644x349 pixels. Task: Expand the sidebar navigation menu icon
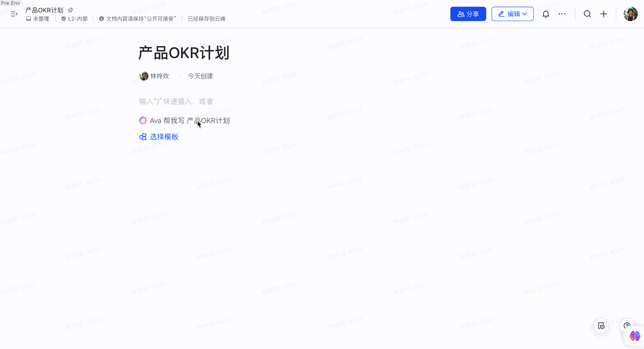(14, 14)
